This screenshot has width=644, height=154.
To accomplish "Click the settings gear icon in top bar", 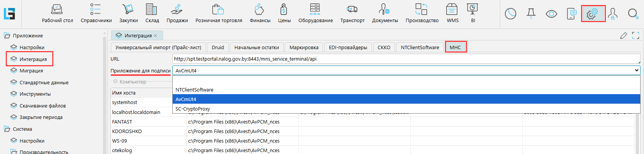I will [593, 14].
